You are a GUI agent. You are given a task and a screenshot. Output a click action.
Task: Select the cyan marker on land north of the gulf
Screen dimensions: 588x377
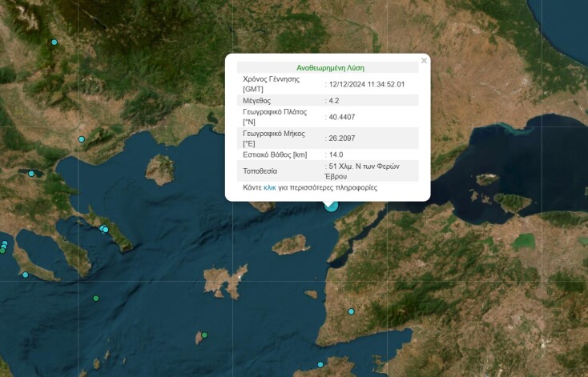(81, 139)
